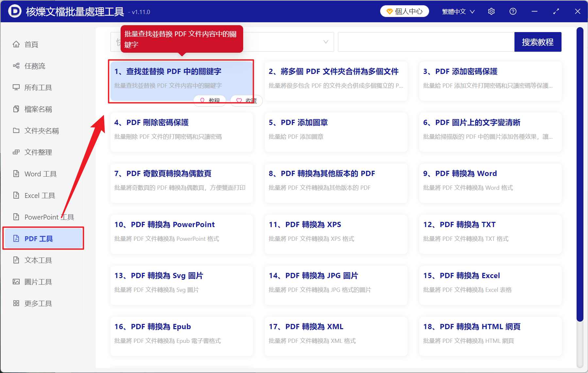Toggle 收藏 favorite on the first tool card

(246, 100)
